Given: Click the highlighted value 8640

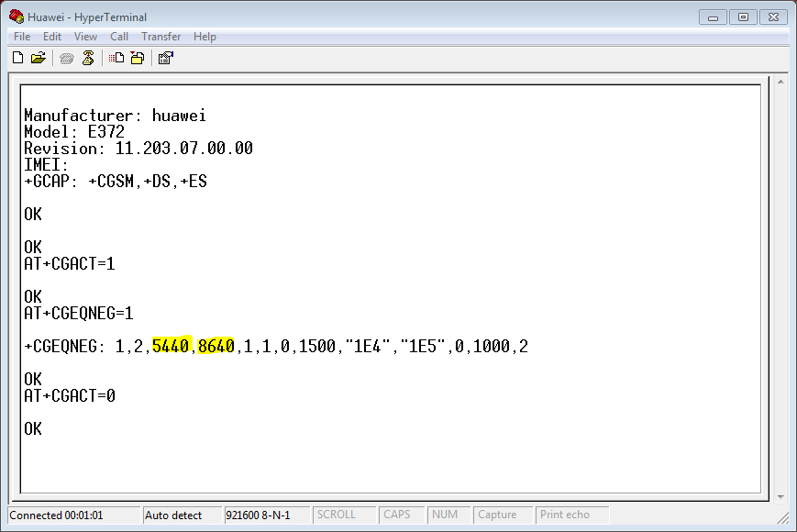Looking at the screenshot, I should [216, 346].
